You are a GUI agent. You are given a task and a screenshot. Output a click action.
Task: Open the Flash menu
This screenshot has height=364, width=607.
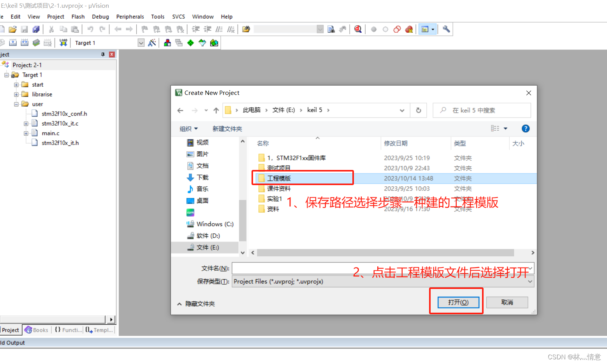tap(78, 17)
